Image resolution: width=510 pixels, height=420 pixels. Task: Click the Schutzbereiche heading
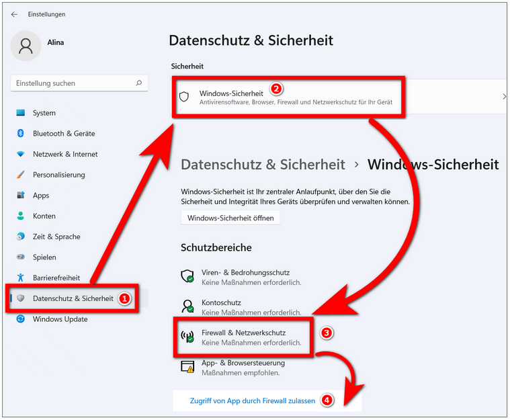click(x=216, y=247)
